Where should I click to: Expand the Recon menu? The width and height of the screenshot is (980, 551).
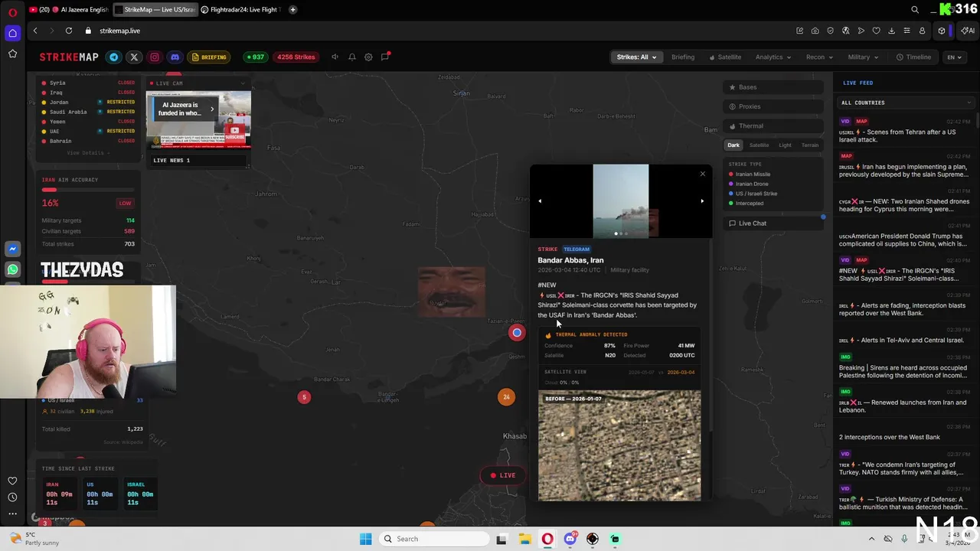(819, 57)
